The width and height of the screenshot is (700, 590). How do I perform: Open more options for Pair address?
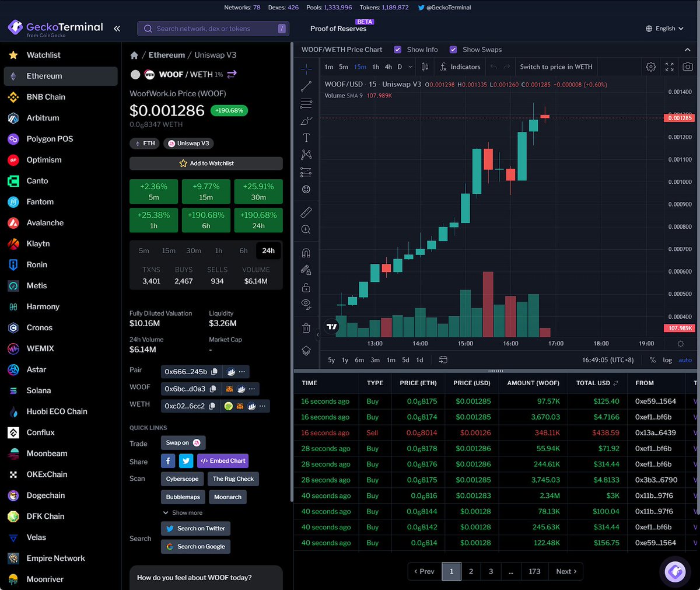[242, 372]
